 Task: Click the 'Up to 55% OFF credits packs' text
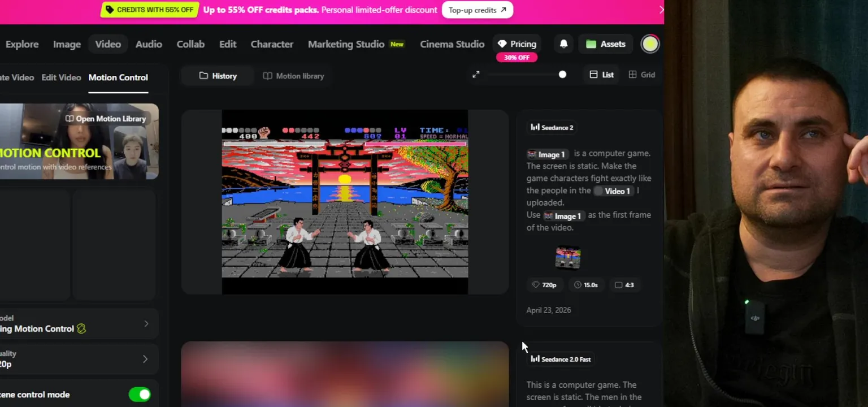click(x=261, y=10)
